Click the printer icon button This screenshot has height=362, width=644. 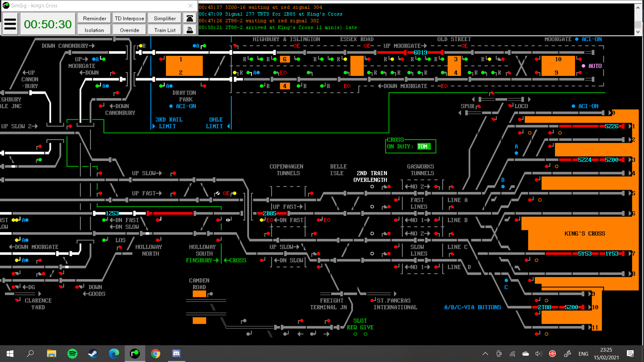[x=190, y=30]
